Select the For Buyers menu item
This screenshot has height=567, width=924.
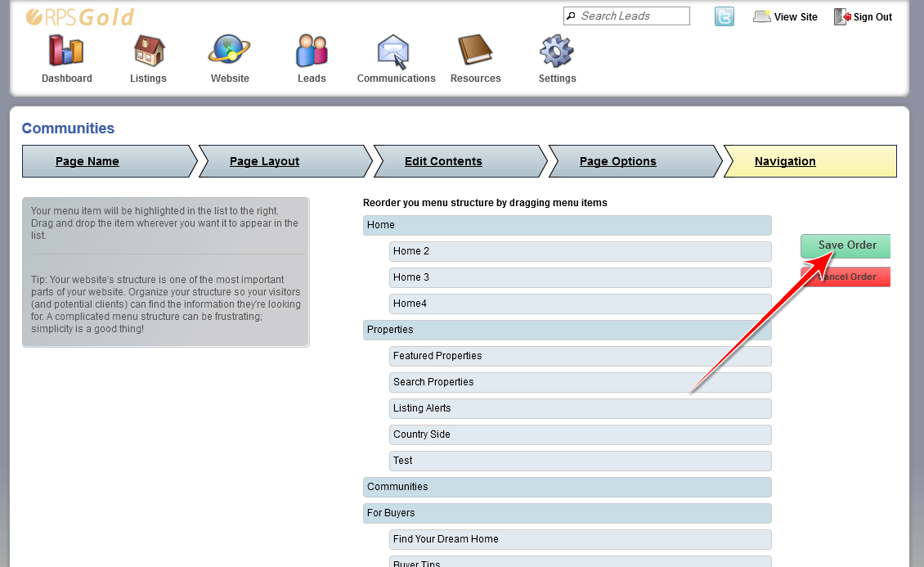[567, 513]
